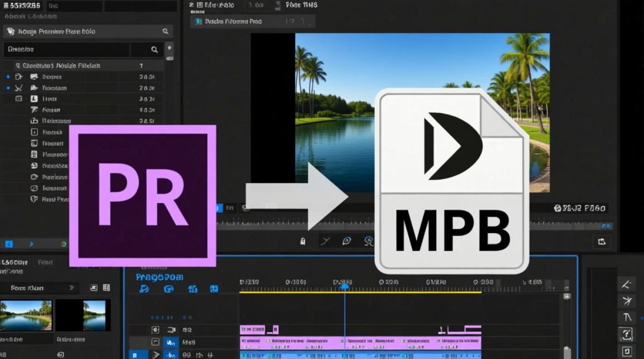Click the blue playhead handle on the timeline ruler

345,286
